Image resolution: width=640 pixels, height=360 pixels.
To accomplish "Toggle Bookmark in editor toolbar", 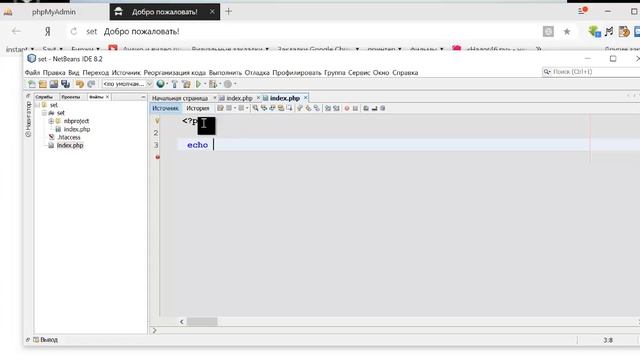I will (x=316, y=108).
